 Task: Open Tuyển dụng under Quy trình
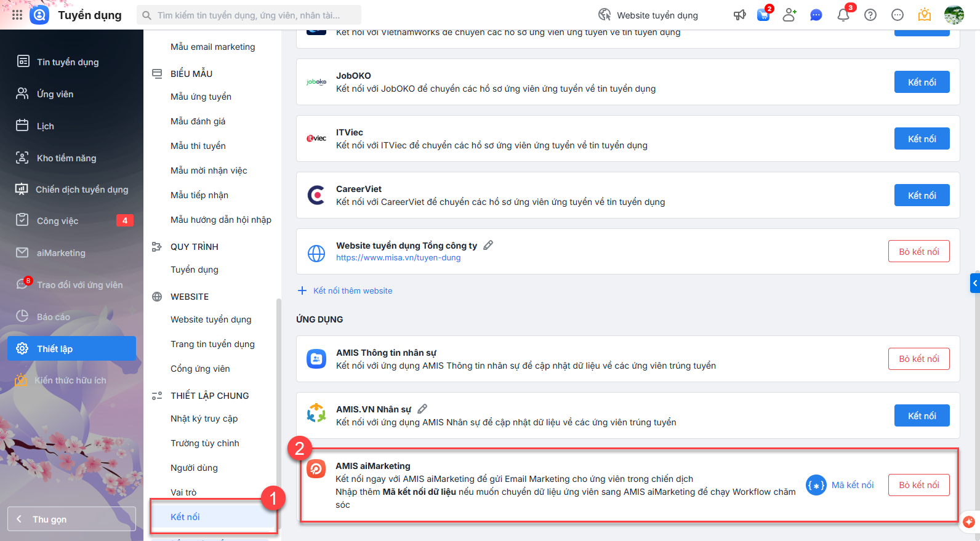tap(194, 270)
